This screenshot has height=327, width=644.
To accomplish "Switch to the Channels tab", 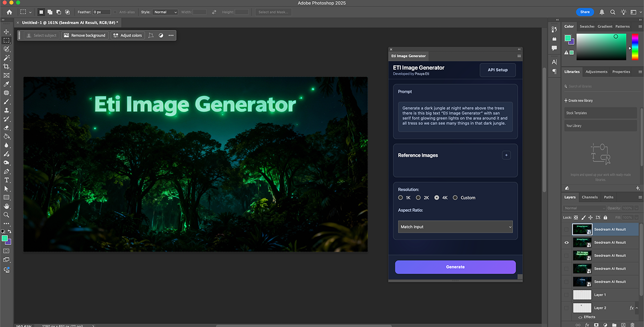I will tap(589, 197).
